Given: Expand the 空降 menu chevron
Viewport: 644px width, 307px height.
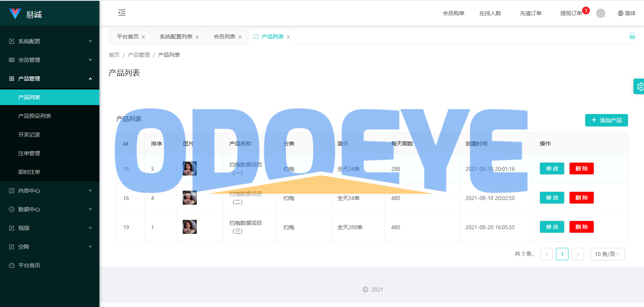Looking at the screenshot, I should pyautogui.click(x=90, y=247).
